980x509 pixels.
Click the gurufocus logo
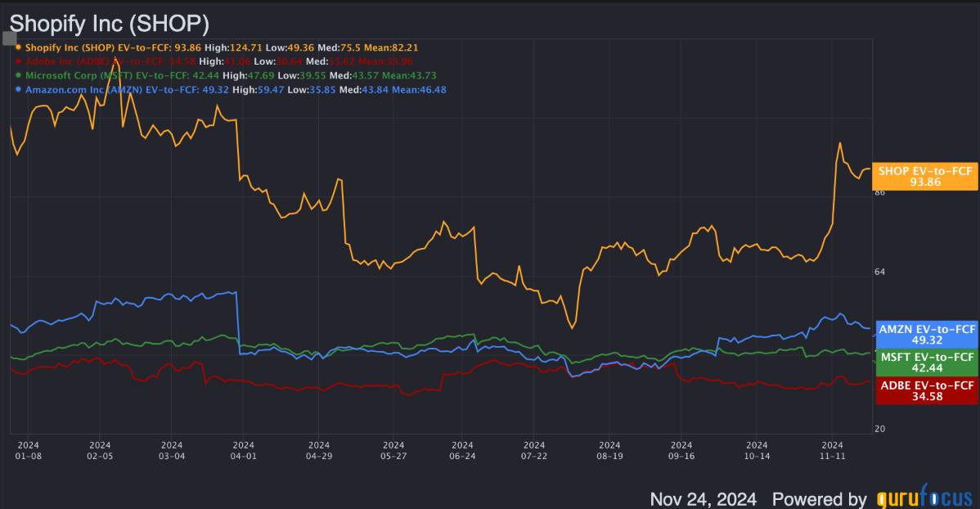[x=924, y=497]
